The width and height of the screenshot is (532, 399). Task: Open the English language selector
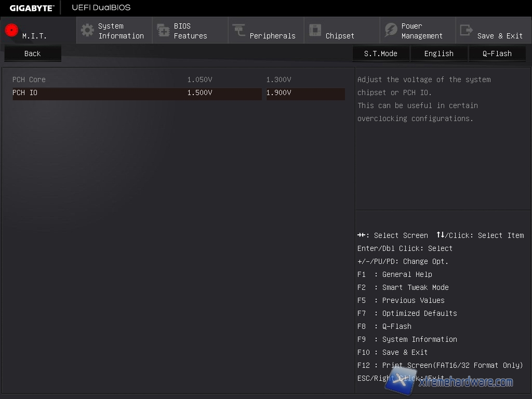(x=438, y=54)
